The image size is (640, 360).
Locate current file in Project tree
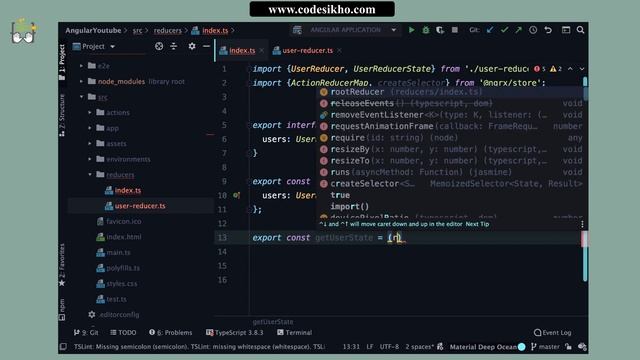[x=159, y=47]
